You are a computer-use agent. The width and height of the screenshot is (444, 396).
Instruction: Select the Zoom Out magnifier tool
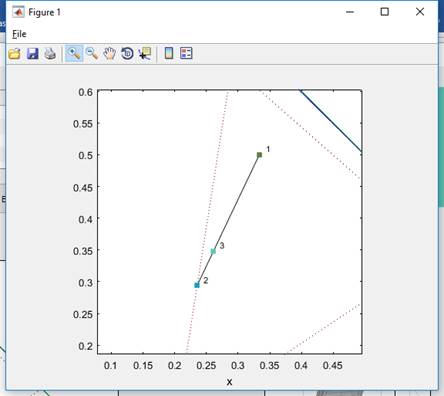point(92,54)
